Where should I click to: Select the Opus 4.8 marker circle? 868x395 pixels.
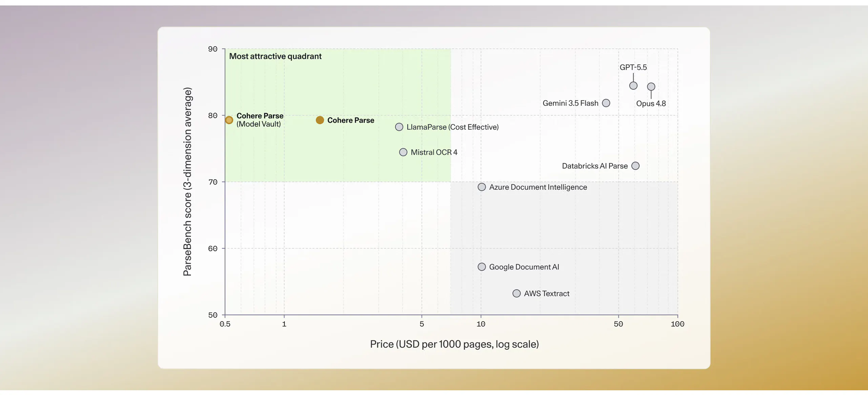pyautogui.click(x=651, y=87)
